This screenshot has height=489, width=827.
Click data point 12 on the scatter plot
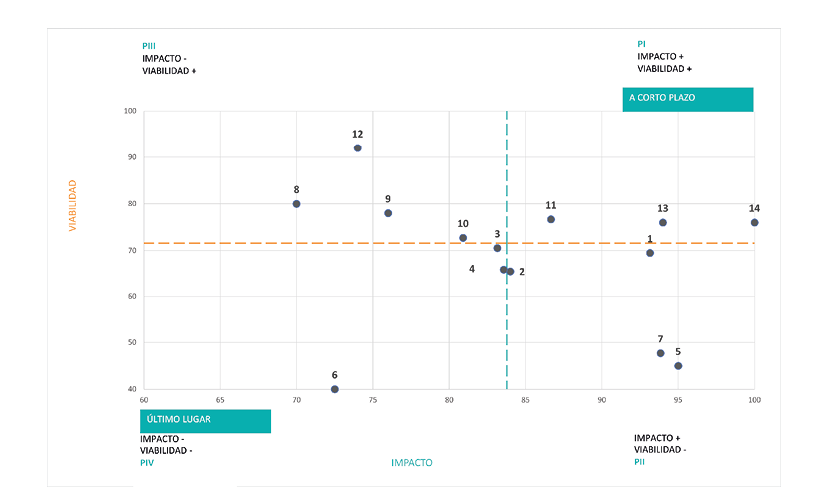tap(357, 148)
